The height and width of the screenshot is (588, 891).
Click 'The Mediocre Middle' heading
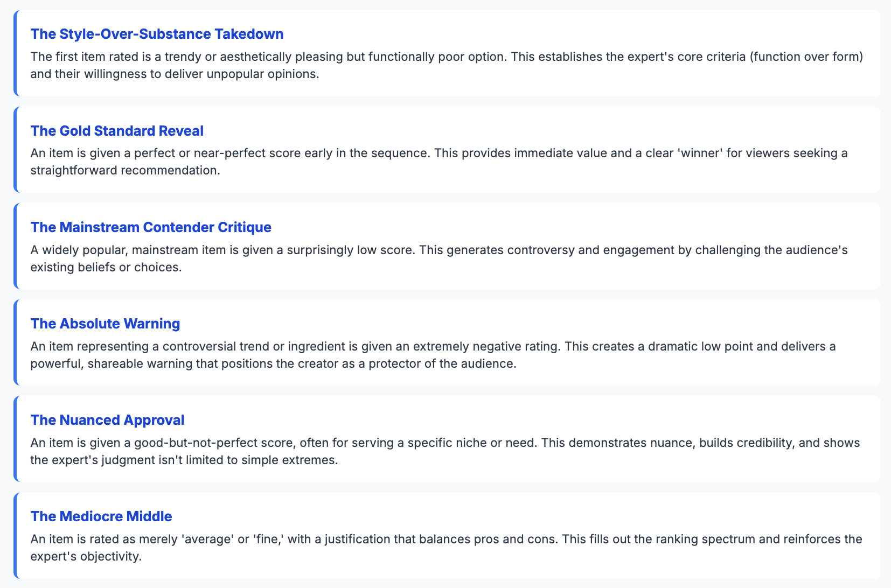(101, 516)
